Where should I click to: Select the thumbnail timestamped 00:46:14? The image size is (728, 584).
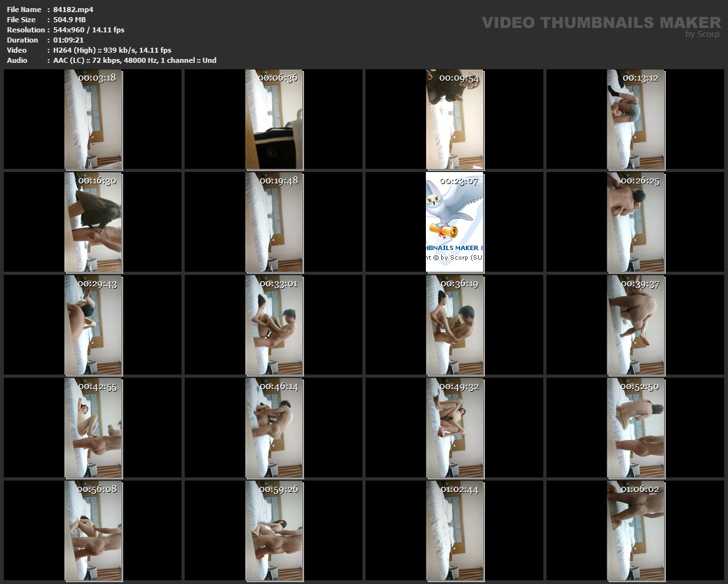point(274,428)
